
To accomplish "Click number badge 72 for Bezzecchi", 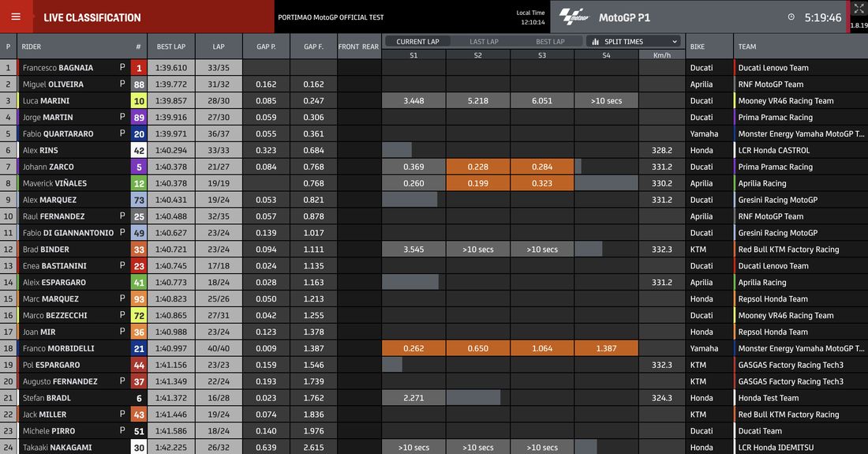I will tap(138, 316).
